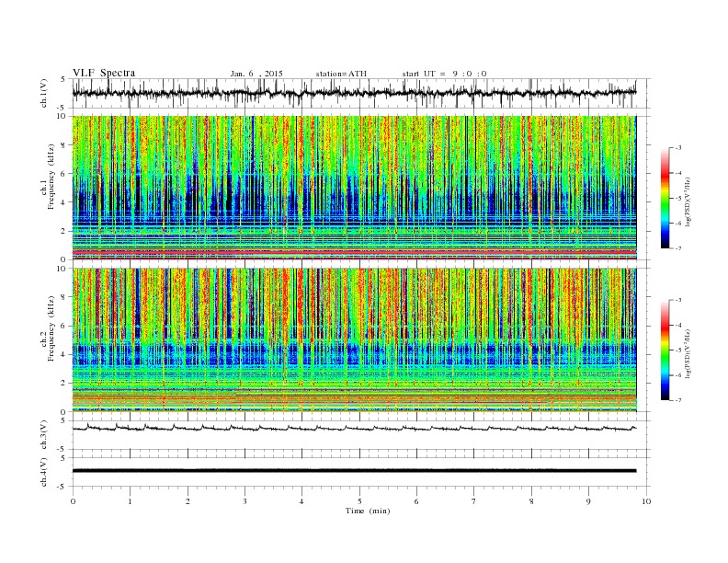Viewport: 728px width, 563px height.
Task: Click the ch.1 voltage waveform trace
Action: pyautogui.click(x=354, y=93)
